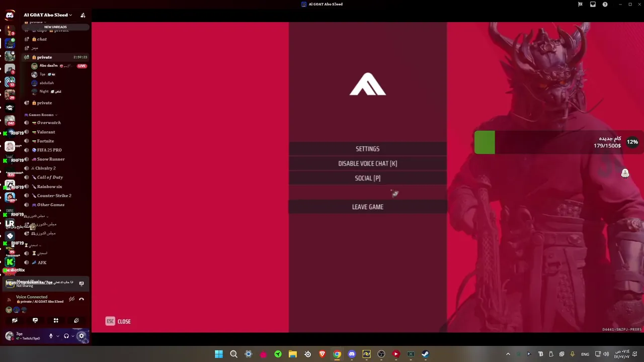Viewport: 644px width, 362px height.
Task: Click server icon with 29 badge
Action: [x=10, y=94]
